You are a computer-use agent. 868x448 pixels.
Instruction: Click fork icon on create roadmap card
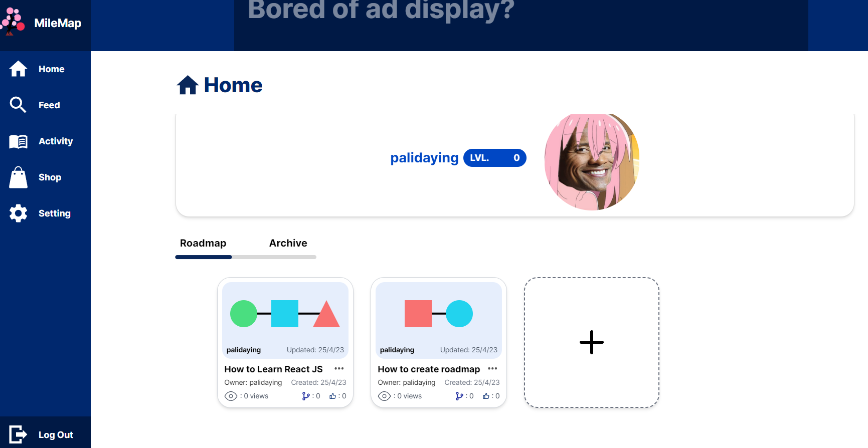click(x=459, y=396)
